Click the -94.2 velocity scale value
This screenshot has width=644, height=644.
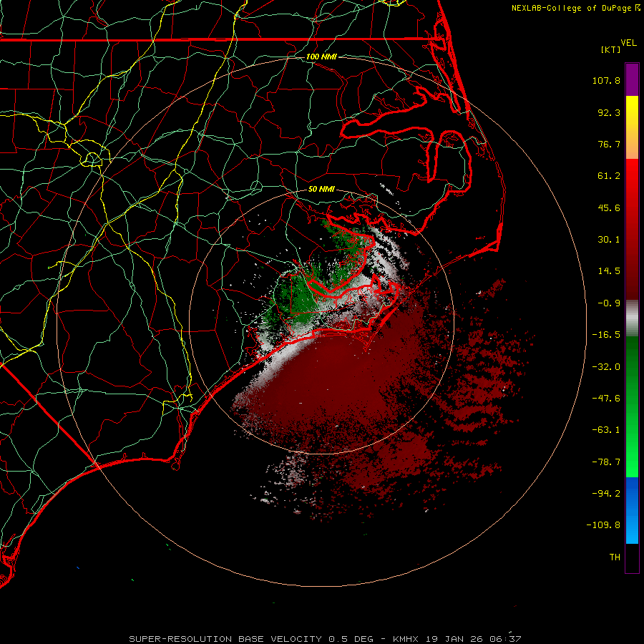click(606, 493)
